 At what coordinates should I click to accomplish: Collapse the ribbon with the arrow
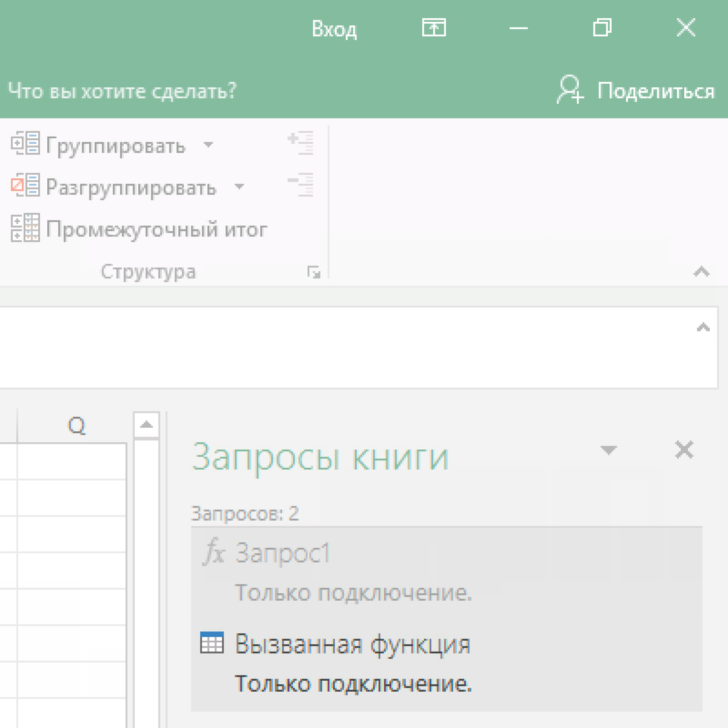[701, 272]
